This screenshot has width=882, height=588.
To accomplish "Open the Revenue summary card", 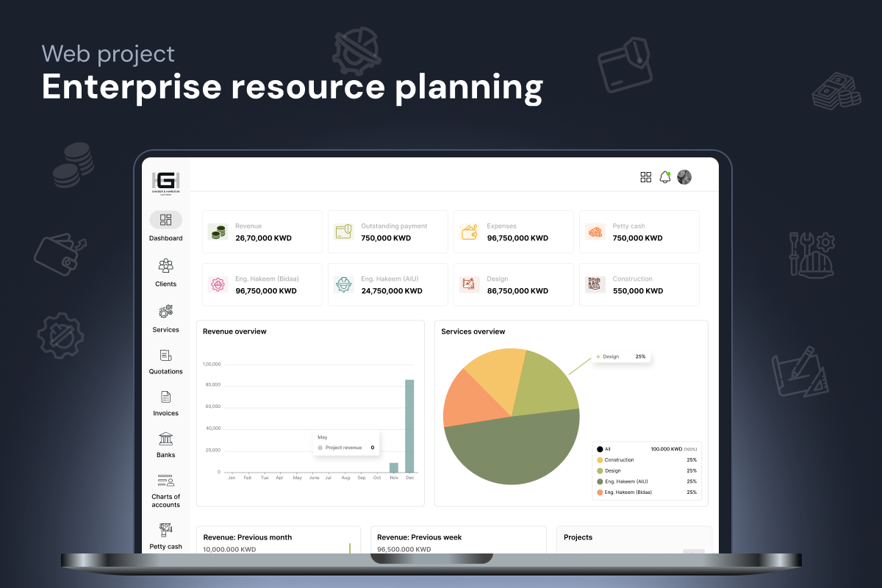I will click(262, 232).
